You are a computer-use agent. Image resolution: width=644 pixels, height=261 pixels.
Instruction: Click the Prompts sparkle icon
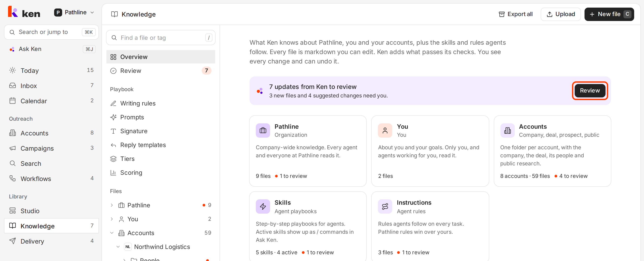click(113, 117)
